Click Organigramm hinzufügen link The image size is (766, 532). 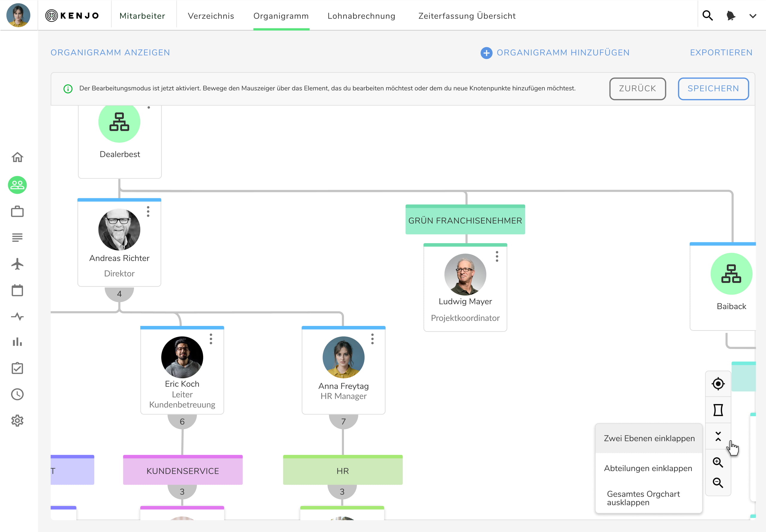pyautogui.click(x=563, y=53)
